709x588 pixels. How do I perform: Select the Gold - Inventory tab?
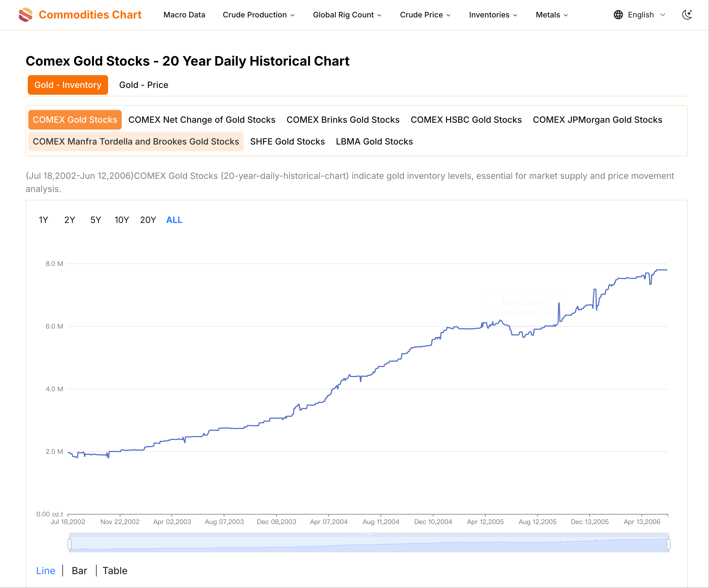(68, 85)
